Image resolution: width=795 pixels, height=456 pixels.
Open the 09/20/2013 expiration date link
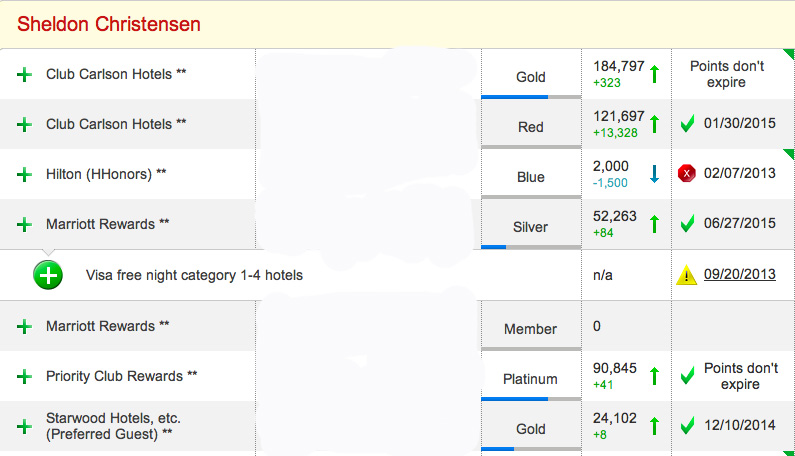740,274
